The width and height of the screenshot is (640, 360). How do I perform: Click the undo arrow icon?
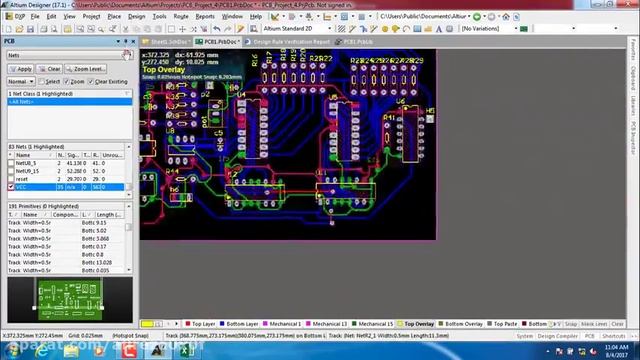(x=217, y=29)
